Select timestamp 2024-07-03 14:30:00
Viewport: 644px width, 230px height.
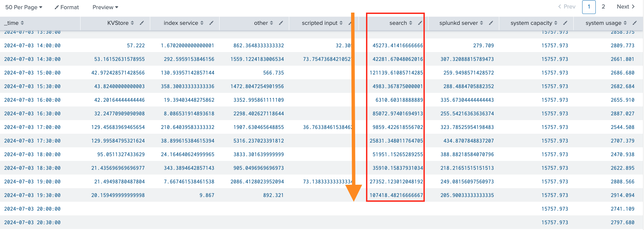point(32,59)
